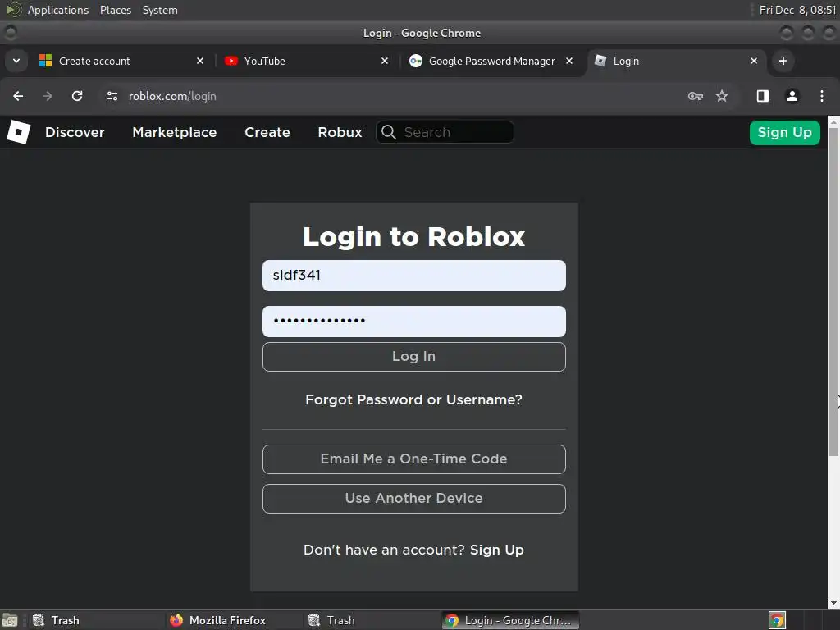Click the address bar URL roblox.com/login

[172, 96]
